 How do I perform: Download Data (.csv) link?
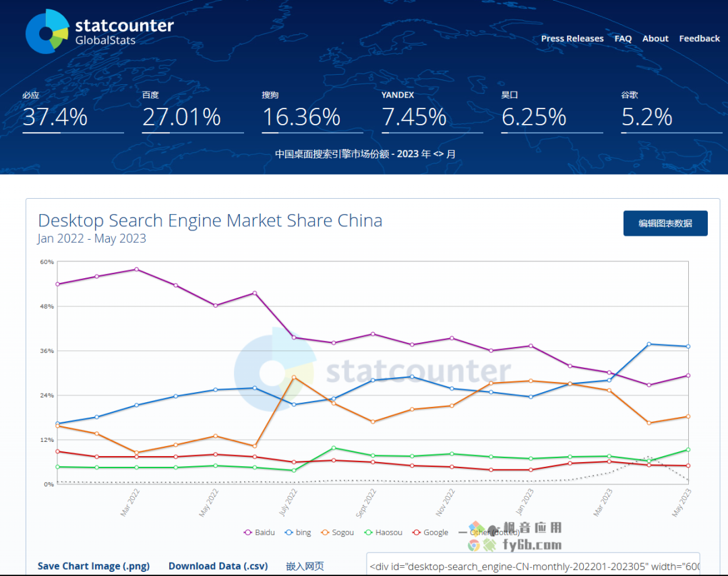218,566
